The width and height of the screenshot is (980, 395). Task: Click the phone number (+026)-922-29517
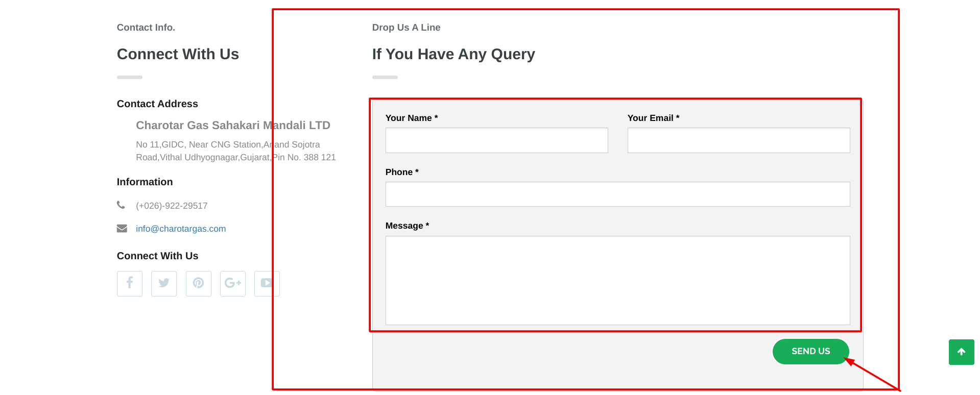(172, 206)
